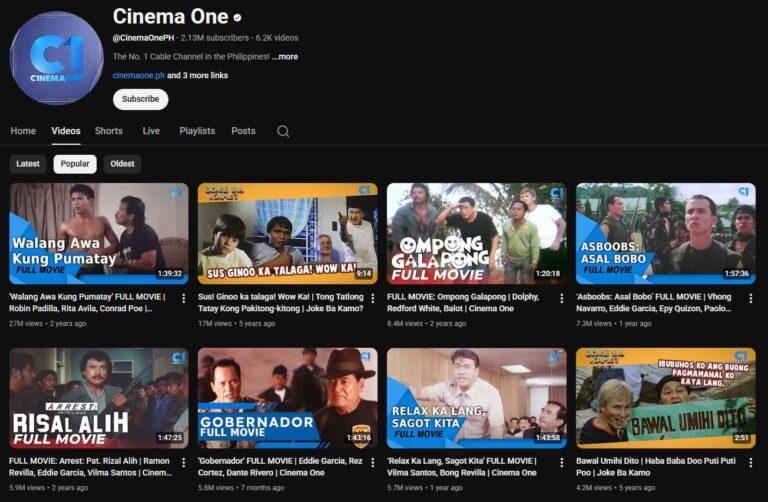Click '4.2M views • 5 years ago' text
768x502 pixels.
point(615,488)
